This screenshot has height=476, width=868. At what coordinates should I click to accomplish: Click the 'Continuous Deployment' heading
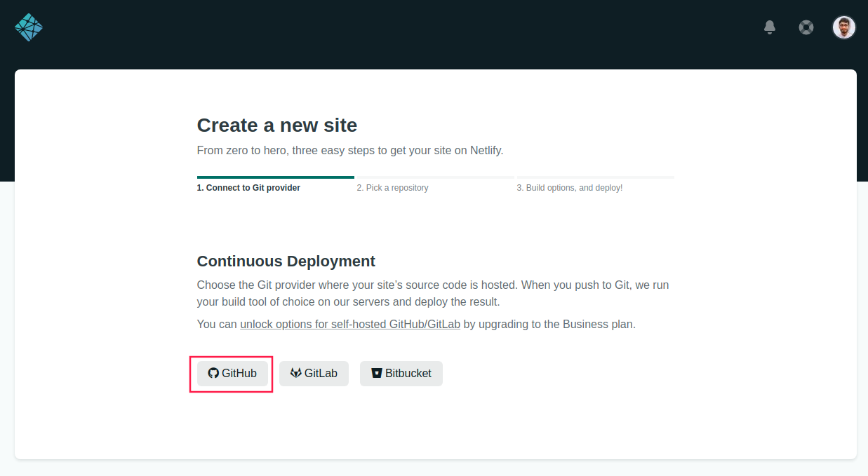286,261
